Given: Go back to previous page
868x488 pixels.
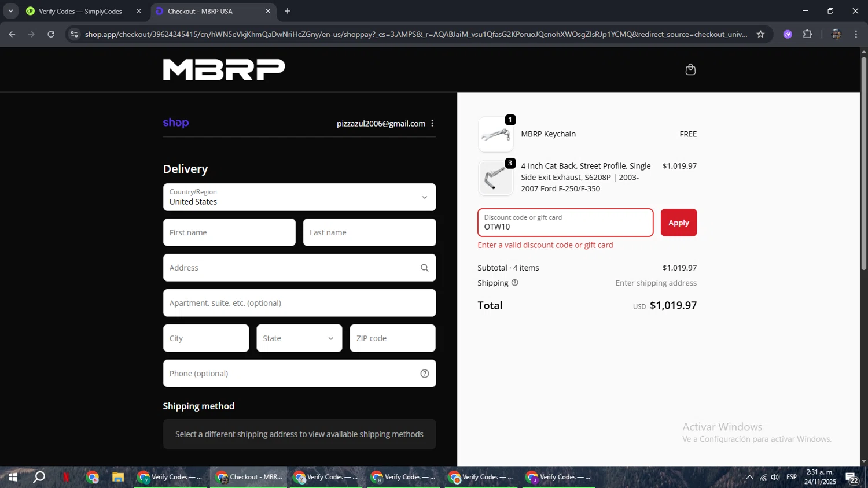Looking at the screenshot, I should 12,34.
